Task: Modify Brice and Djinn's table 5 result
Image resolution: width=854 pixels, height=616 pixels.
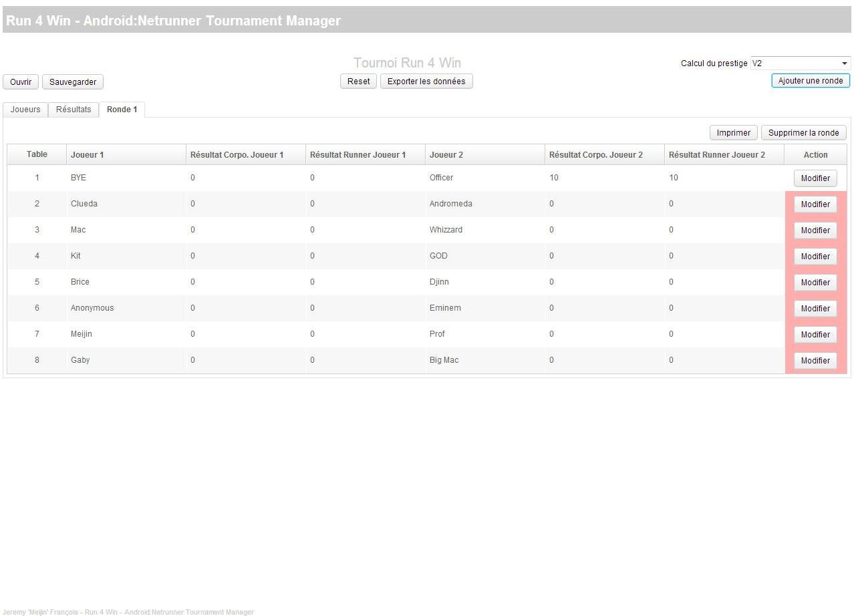Action: pos(815,282)
